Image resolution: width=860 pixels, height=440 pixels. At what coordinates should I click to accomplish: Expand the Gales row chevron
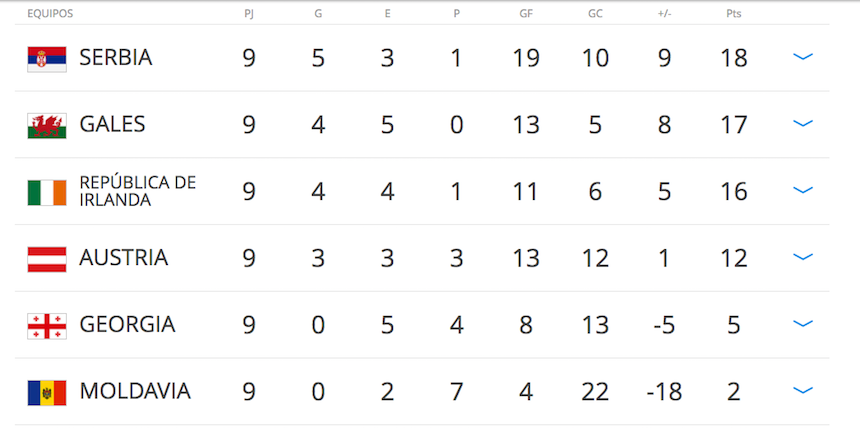[x=802, y=124]
